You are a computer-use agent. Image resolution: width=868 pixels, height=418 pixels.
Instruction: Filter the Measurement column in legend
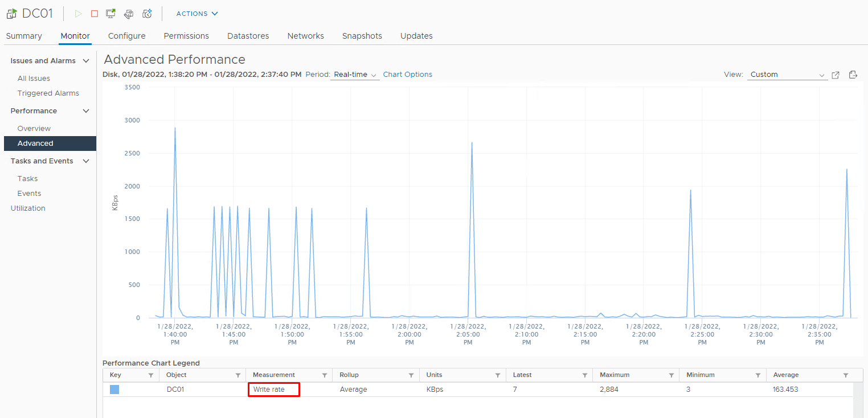tap(325, 375)
